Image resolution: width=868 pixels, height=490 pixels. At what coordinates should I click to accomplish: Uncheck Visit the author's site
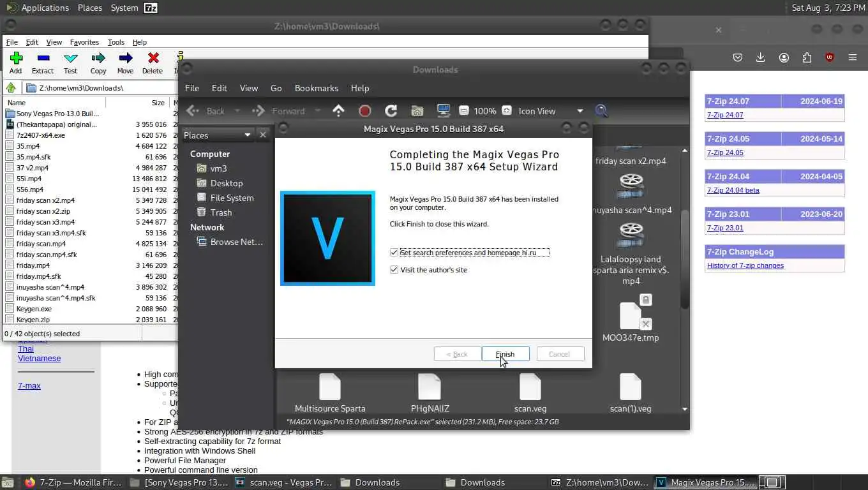click(x=394, y=270)
